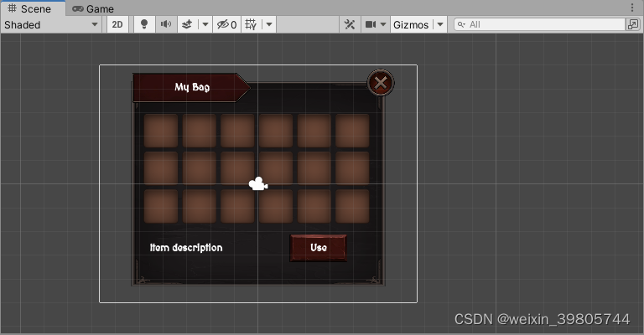Screen dimensions: 644x335
Task: Toggle the scene grid icon
Action: [x=251, y=24]
